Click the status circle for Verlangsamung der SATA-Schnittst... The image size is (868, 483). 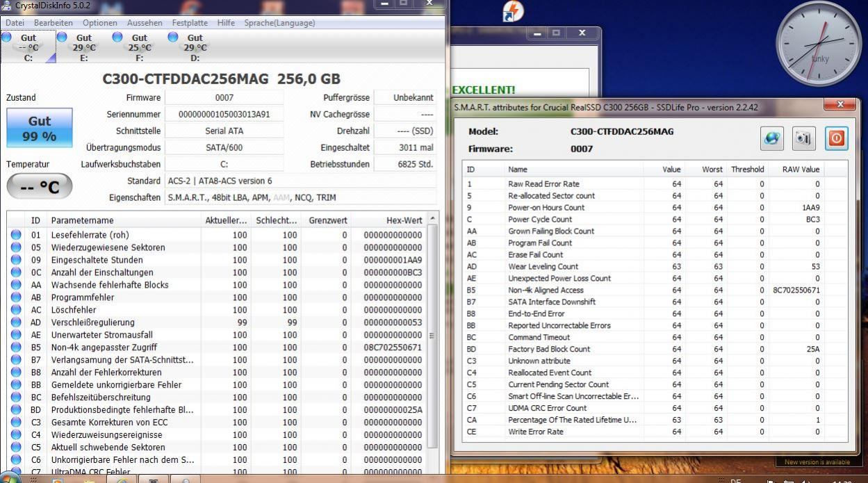[x=16, y=360]
